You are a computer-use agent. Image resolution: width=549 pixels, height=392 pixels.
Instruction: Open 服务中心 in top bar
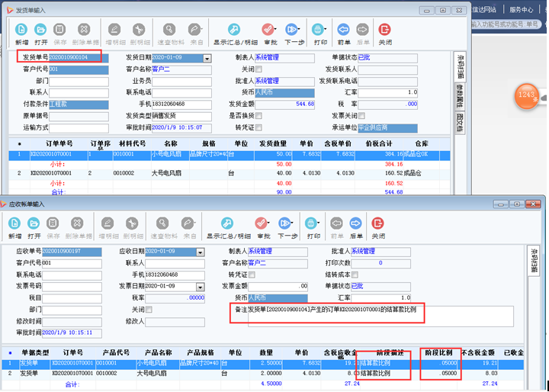[x=521, y=10]
